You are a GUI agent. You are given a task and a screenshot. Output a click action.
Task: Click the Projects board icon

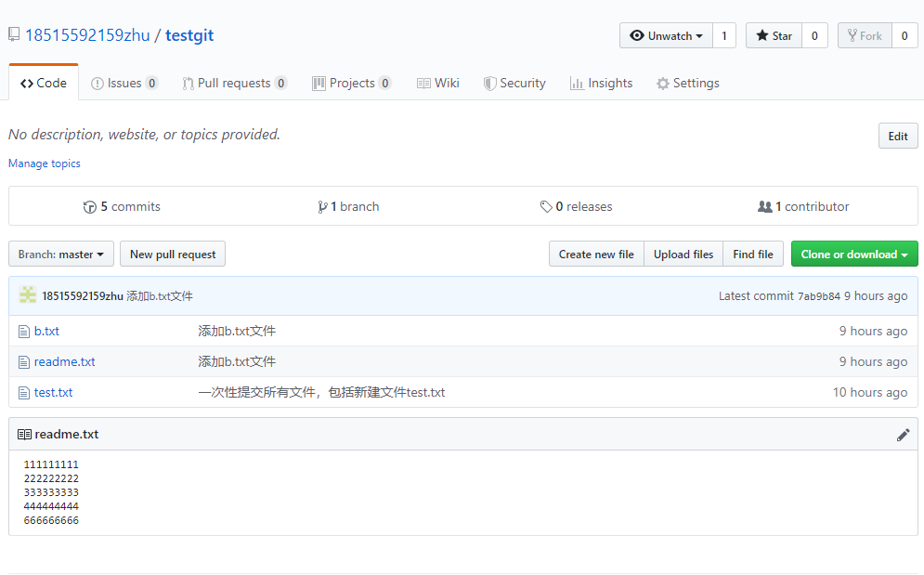pyautogui.click(x=319, y=84)
